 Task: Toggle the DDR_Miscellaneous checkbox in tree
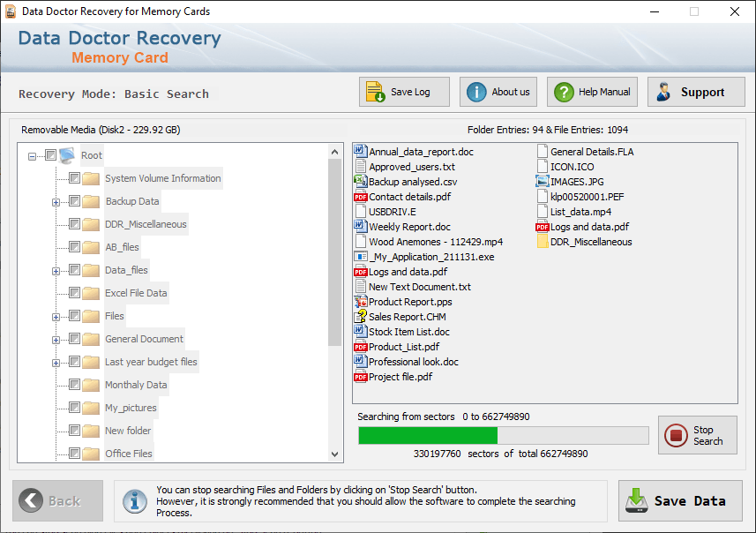click(74, 224)
